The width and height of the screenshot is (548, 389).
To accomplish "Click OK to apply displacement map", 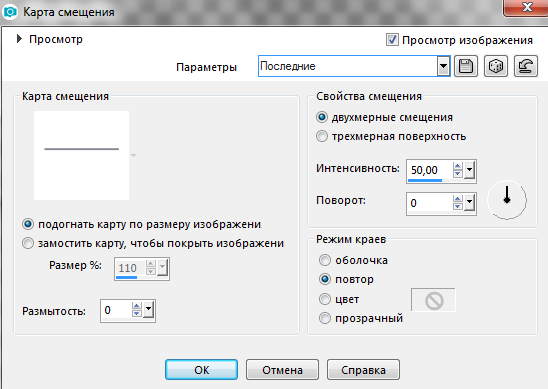I will 201,369.
